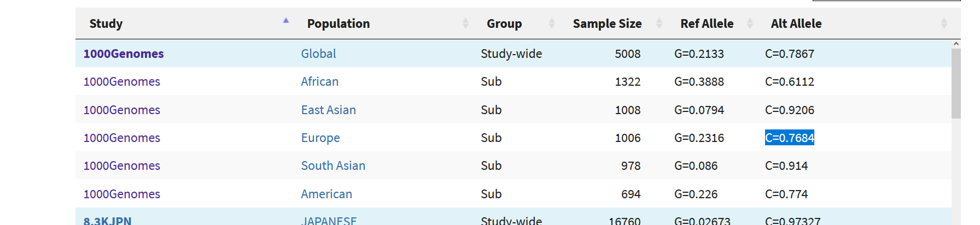The width and height of the screenshot is (980, 225).
Task: Click the Group column header
Action: pos(516,23)
